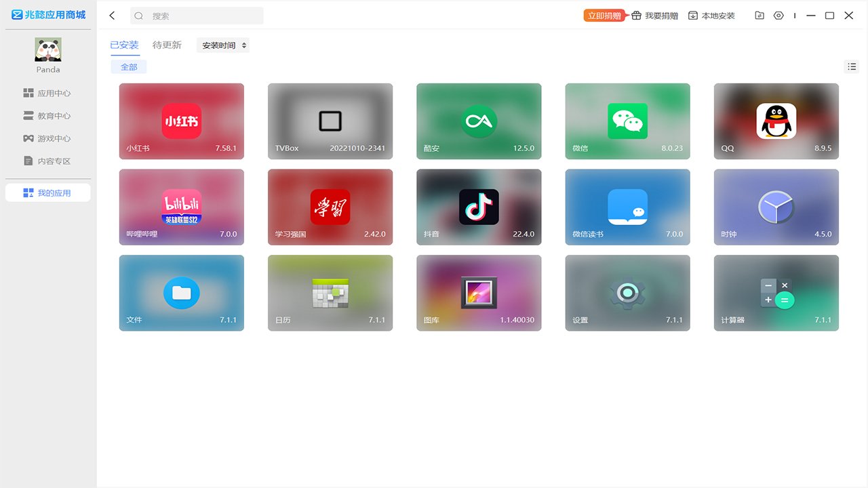Open the 学习强国 app icon

(x=330, y=207)
